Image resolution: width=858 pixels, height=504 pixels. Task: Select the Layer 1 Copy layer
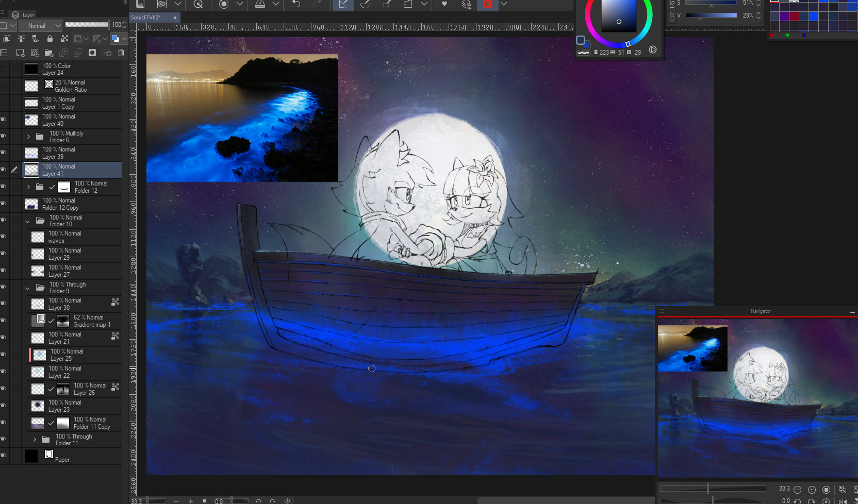[x=72, y=103]
